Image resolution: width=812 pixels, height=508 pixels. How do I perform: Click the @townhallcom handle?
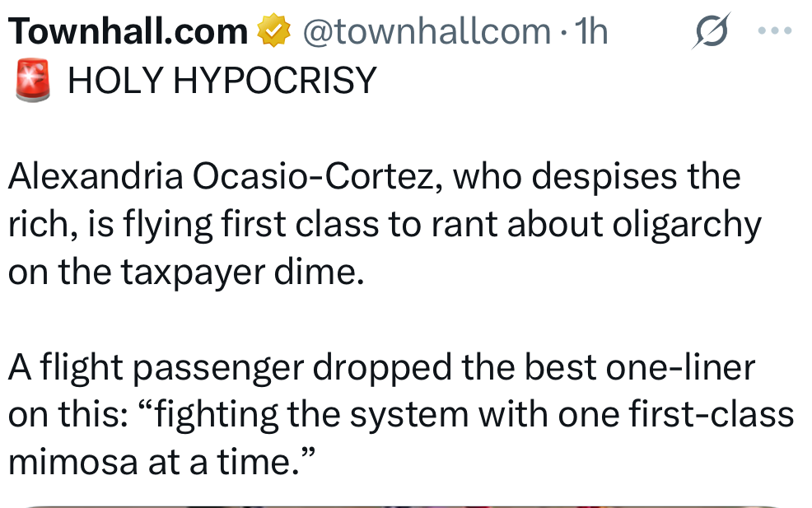(427, 32)
